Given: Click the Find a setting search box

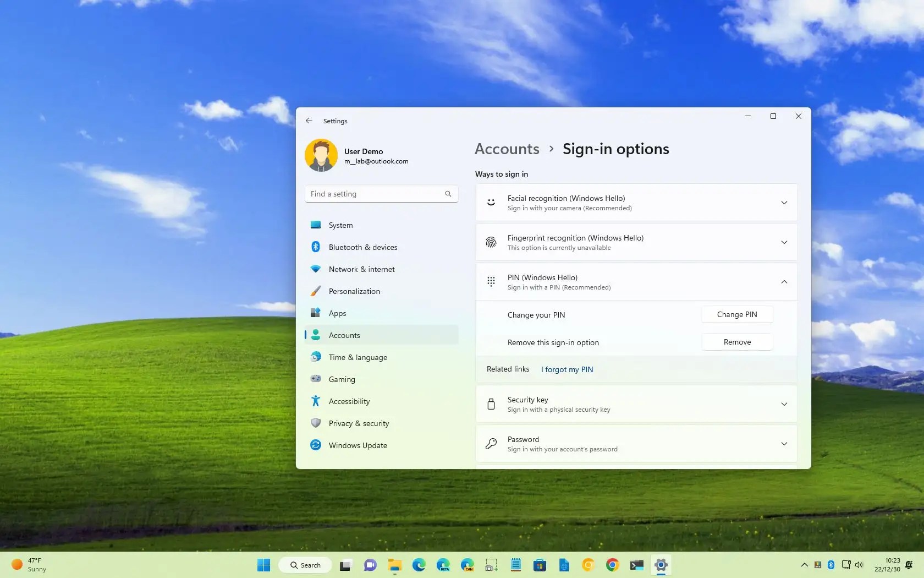Looking at the screenshot, I should pyautogui.click(x=381, y=194).
